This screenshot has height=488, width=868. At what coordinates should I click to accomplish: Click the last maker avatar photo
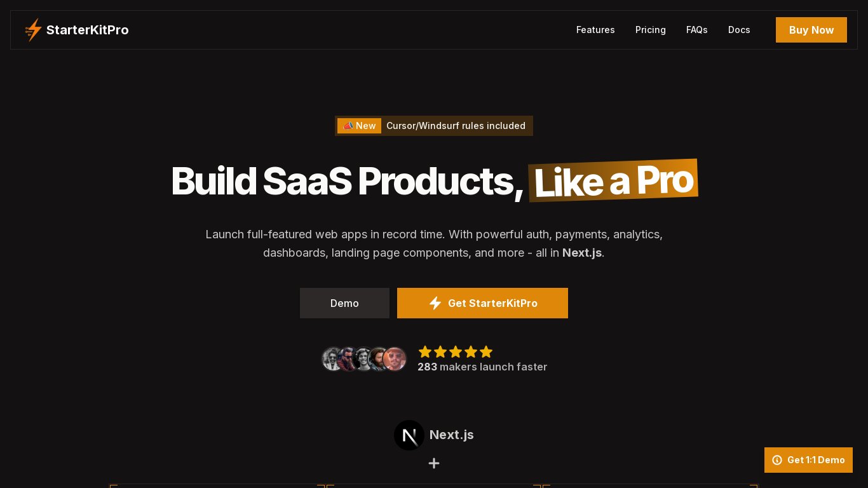coord(395,359)
